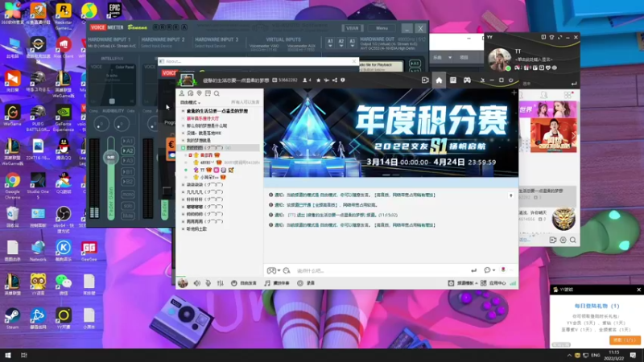644x362 pixels.
Task: Open the notification center in system tray
Action: pyautogui.click(x=633, y=356)
